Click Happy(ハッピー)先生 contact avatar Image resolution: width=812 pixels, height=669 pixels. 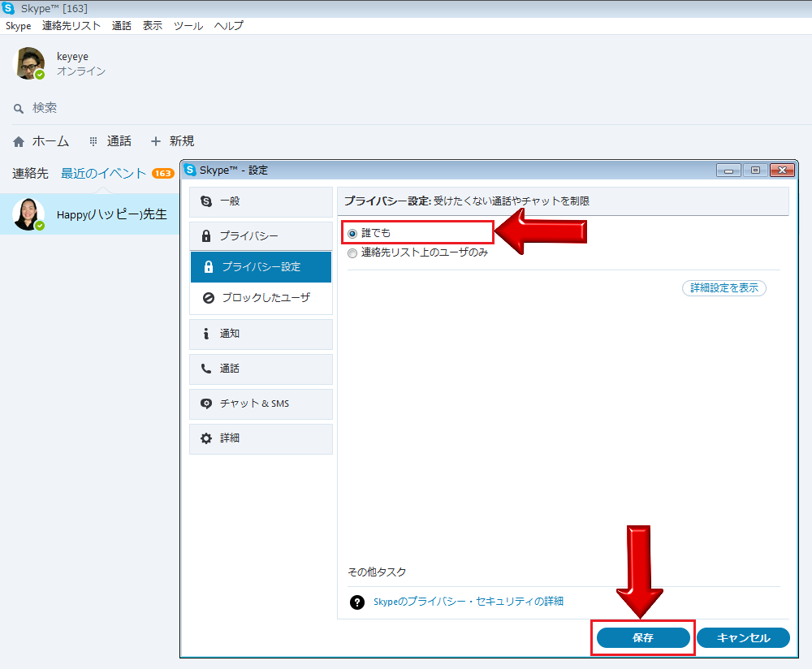pos(28,214)
